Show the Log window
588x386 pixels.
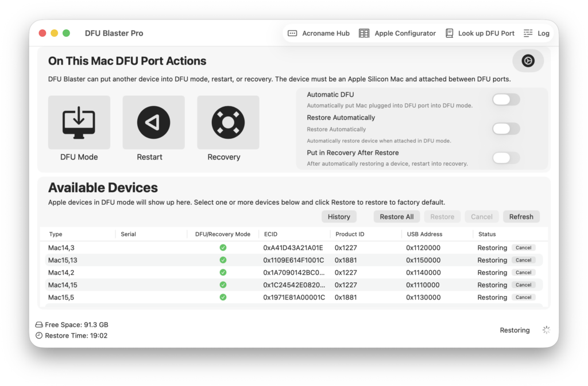click(536, 33)
